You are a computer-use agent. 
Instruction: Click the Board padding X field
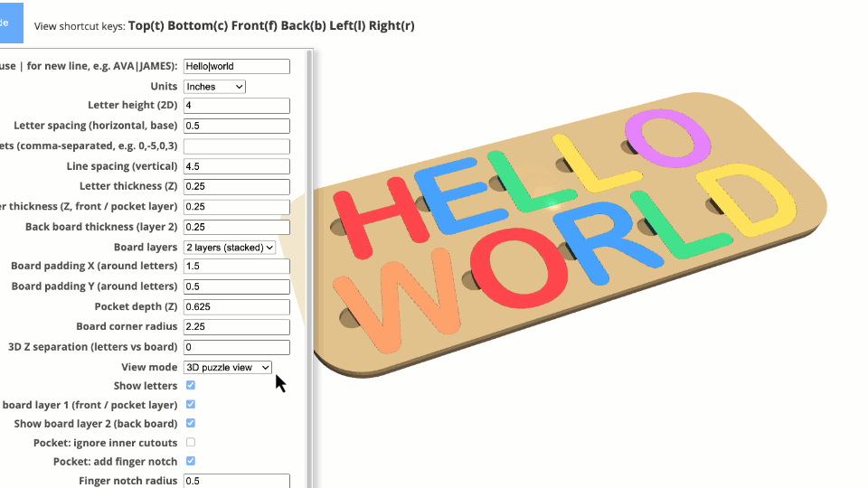(x=236, y=267)
